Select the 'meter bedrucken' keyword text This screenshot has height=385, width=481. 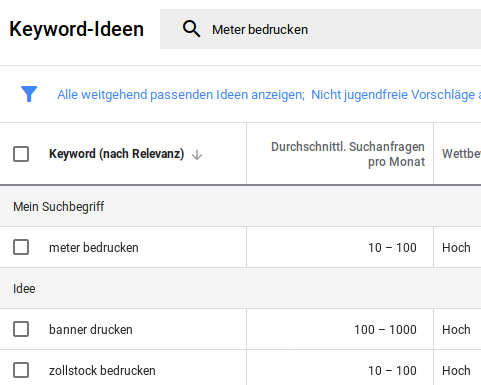(94, 248)
